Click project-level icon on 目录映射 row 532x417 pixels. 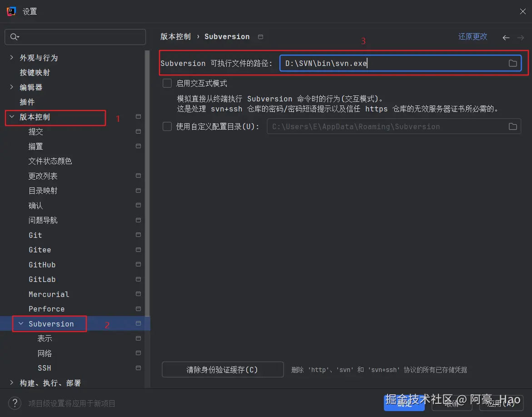click(x=138, y=191)
